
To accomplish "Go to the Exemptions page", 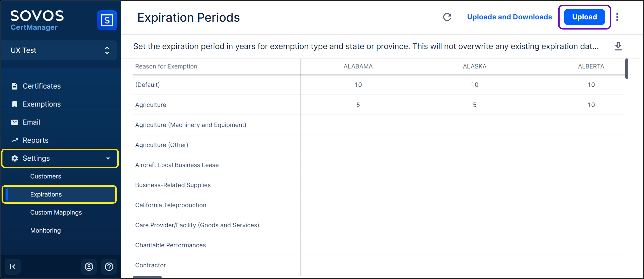I will [x=41, y=104].
